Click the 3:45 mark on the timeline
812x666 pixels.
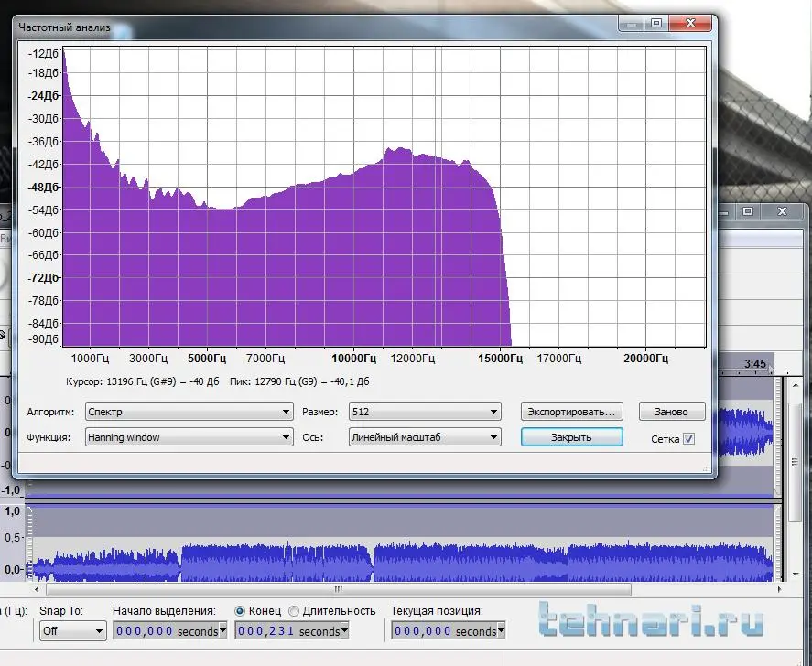click(755, 364)
